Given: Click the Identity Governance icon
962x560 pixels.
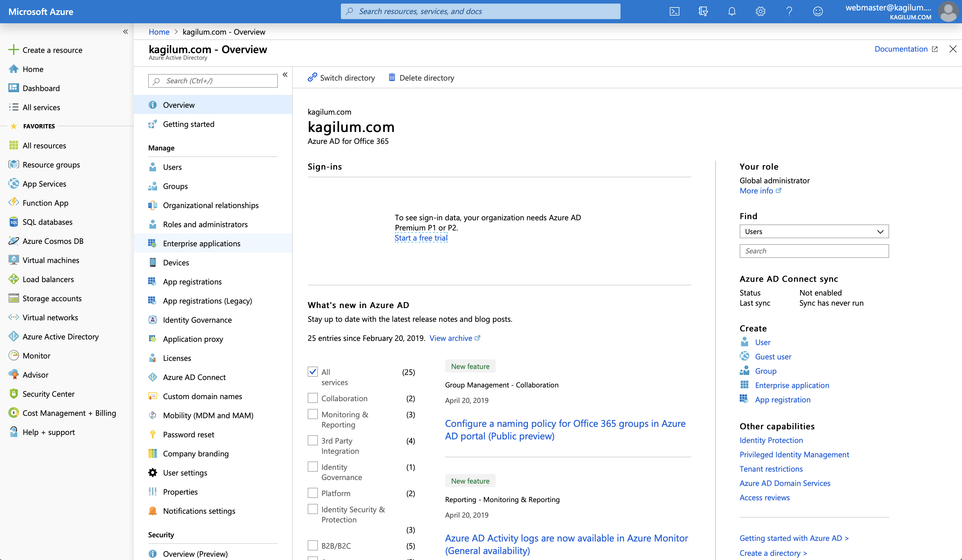Looking at the screenshot, I should [x=152, y=320].
